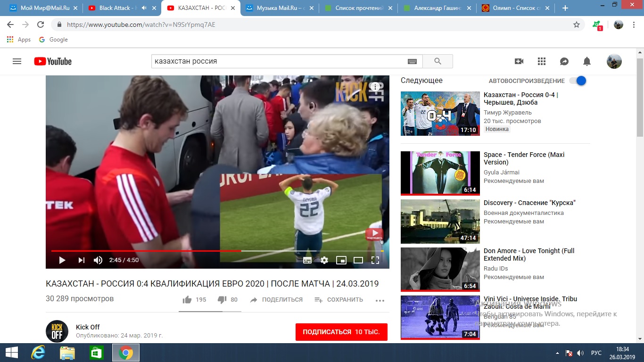Open the Google bookmark

pyautogui.click(x=53, y=40)
